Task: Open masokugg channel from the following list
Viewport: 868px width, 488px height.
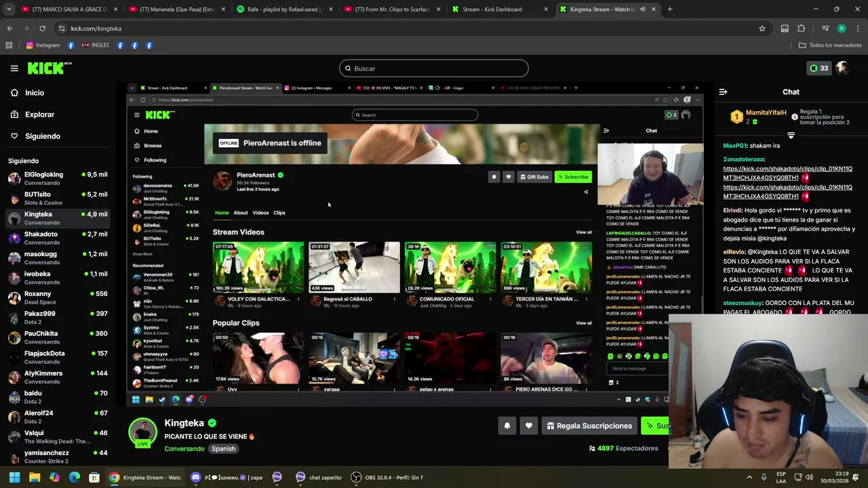Action: 58,258
